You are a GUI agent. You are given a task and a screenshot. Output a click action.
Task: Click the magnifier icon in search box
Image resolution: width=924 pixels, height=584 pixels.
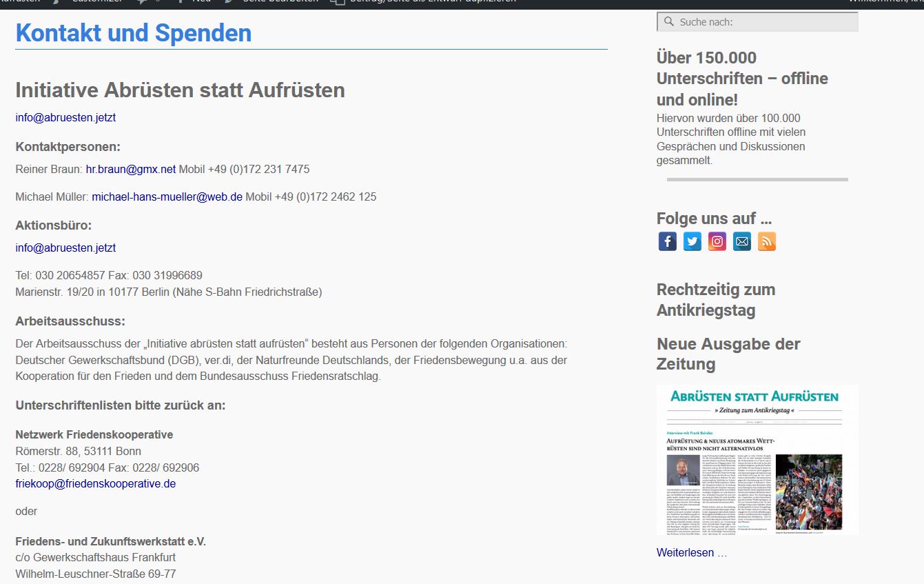coord(668,22)
